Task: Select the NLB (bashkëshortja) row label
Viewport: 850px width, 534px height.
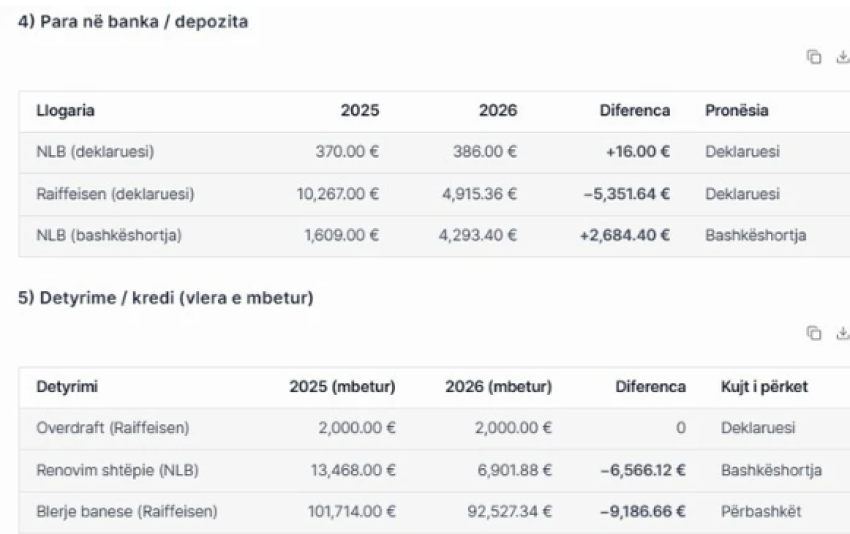Action: point(109,236)
